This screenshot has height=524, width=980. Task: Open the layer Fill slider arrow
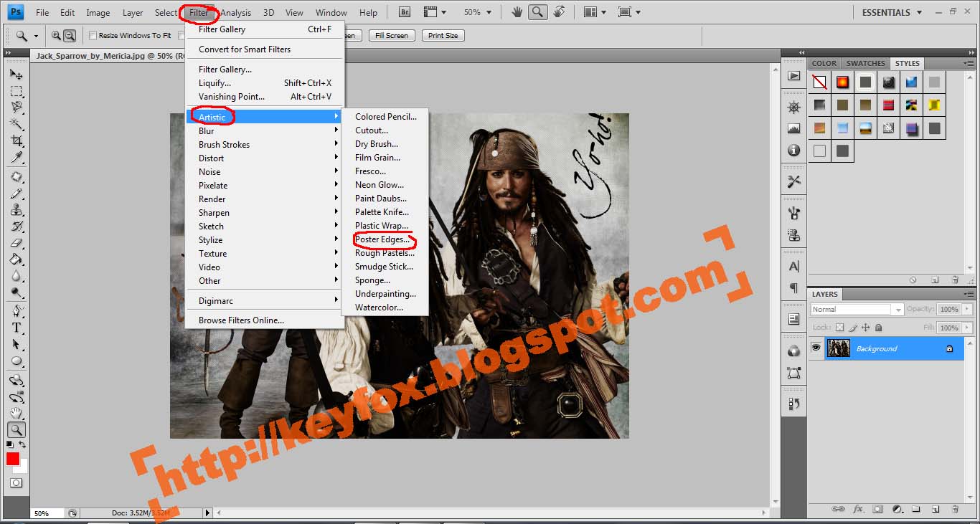click(966, 328)
